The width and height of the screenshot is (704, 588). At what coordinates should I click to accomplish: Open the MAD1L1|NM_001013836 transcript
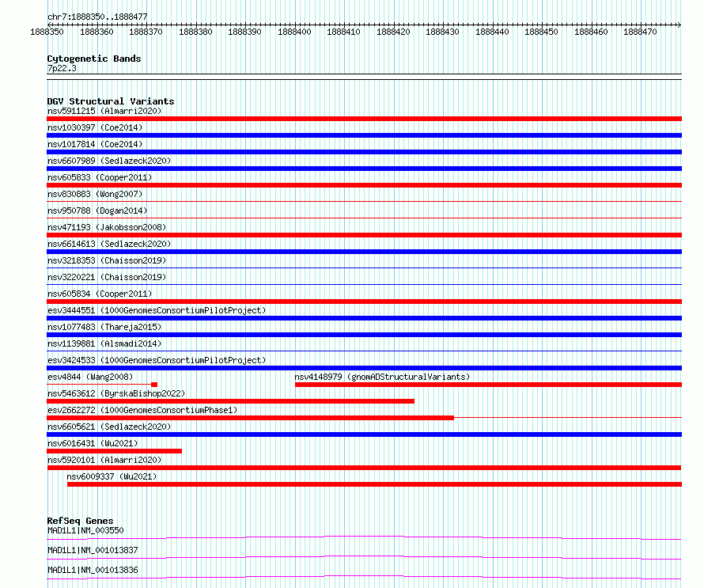(93, 570)
